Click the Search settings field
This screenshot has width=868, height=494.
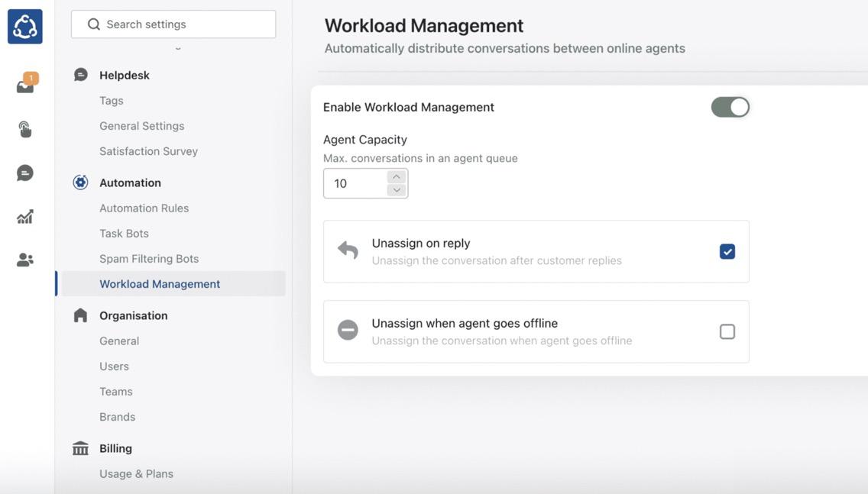(x=173, y=24)
